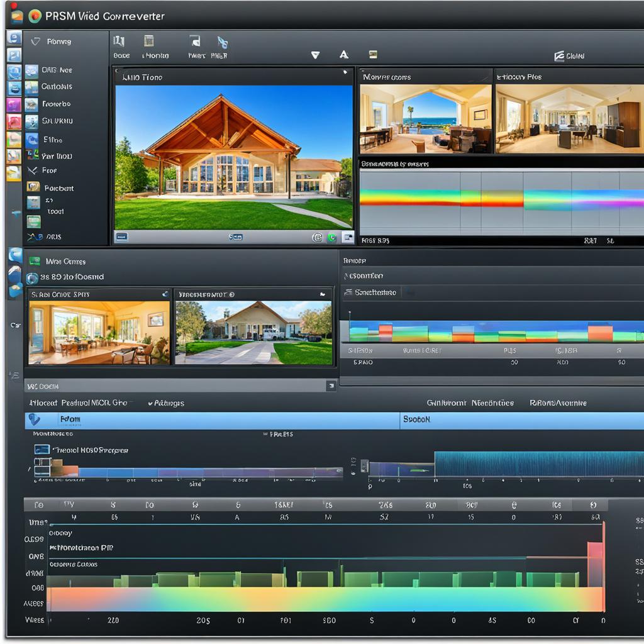644x644 pixels.
Task: Click the button at VoC DOerIt bar end
Action: pyautogui.click(x=331, y=386)
